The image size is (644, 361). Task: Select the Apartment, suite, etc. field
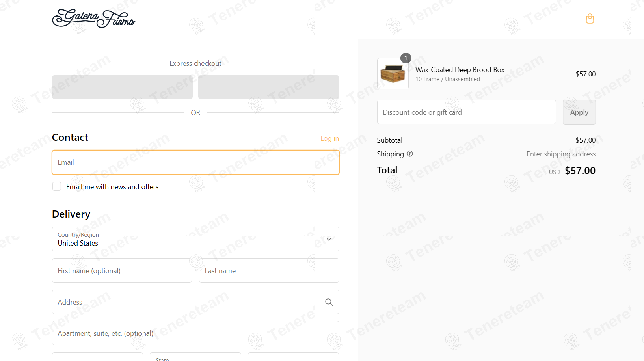click(x=195, y=333)
